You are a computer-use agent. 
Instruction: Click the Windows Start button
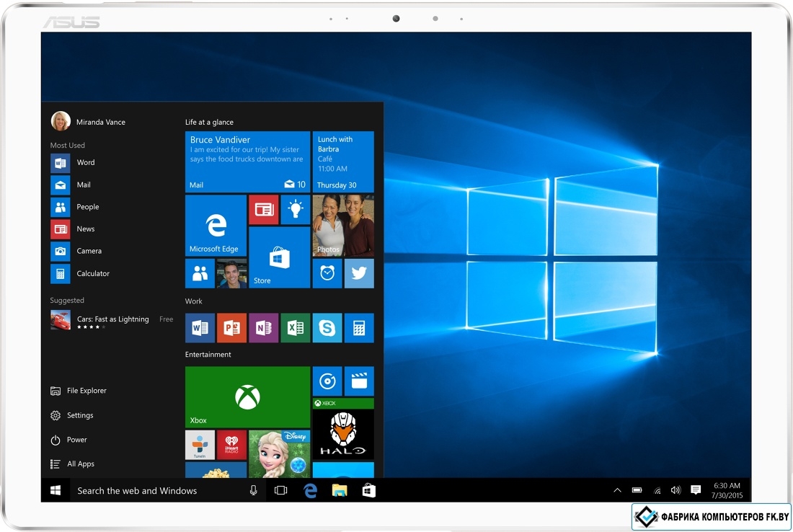point(56,490)
